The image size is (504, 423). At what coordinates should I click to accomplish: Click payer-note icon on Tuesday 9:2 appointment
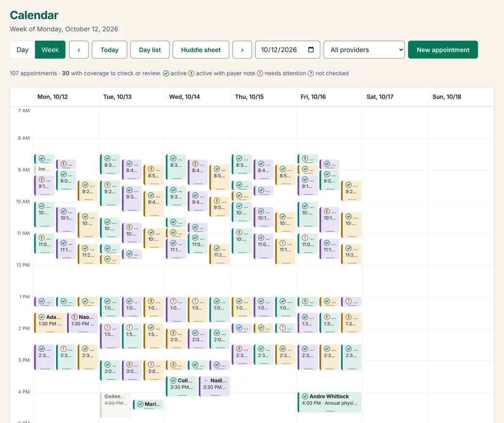[x=108, y=185]
